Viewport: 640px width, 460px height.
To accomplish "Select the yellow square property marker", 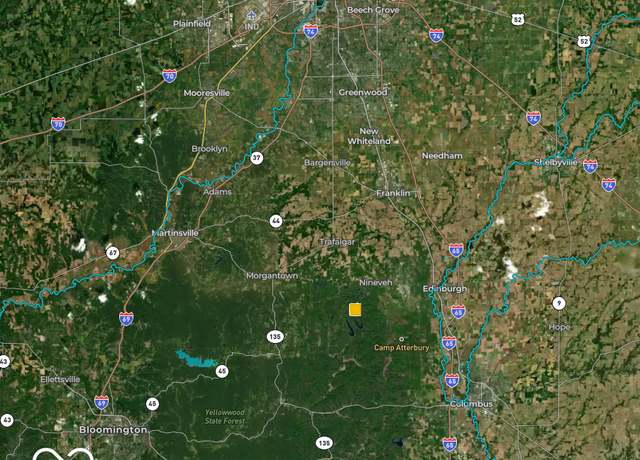I will point(355,310).
